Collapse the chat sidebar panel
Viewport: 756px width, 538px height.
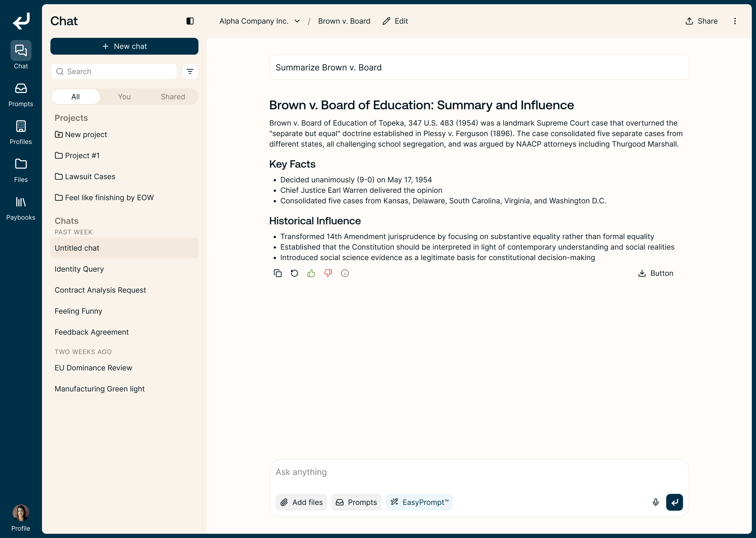coord(190,21)
